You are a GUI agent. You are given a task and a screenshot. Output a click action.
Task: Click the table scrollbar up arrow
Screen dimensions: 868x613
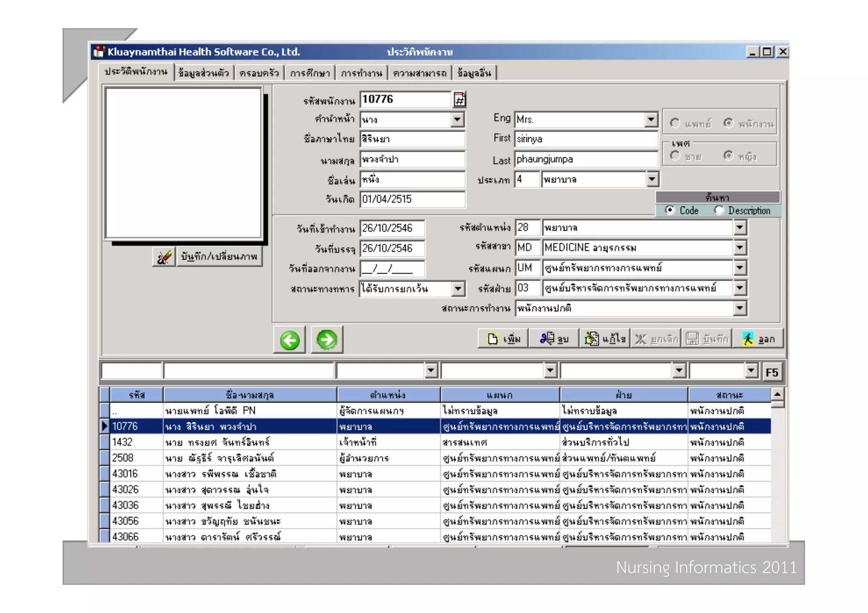(x=777, y=394)
